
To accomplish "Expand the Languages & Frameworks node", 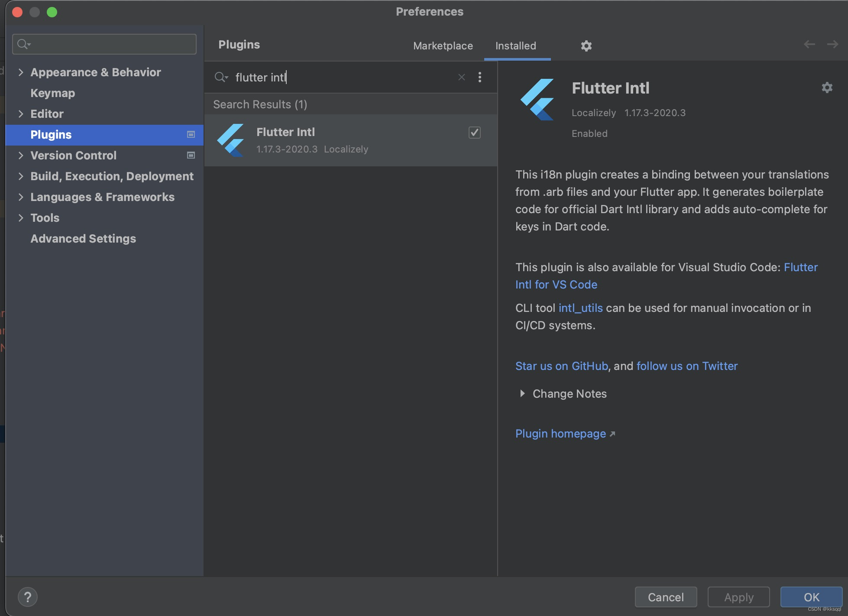I will pyautogui.click(x=21, y=197).
